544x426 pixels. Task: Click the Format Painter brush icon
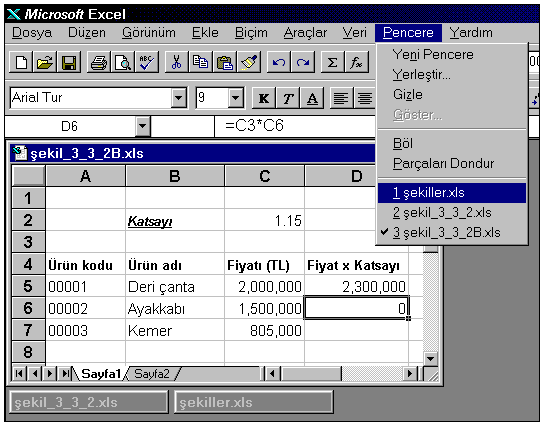click(x=249, y=62)
